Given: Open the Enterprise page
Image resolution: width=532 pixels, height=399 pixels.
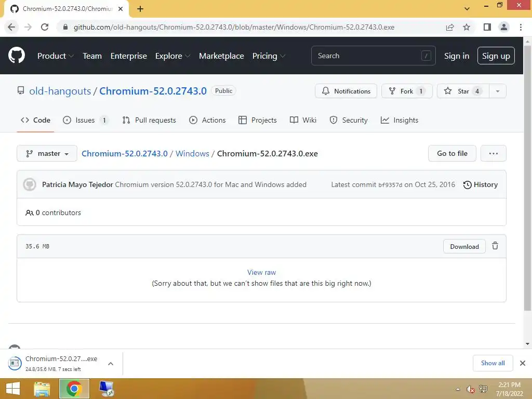Looking at the screenshot, I should pos(129,56).
